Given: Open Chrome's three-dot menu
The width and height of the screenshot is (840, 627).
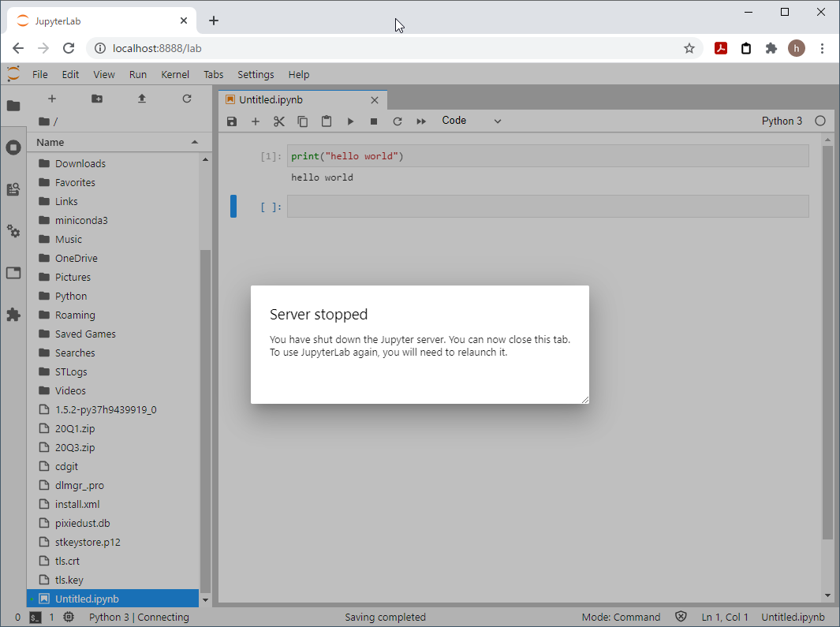Looking at the screenshot, I should pyautogui.click(x=823, y=48).
